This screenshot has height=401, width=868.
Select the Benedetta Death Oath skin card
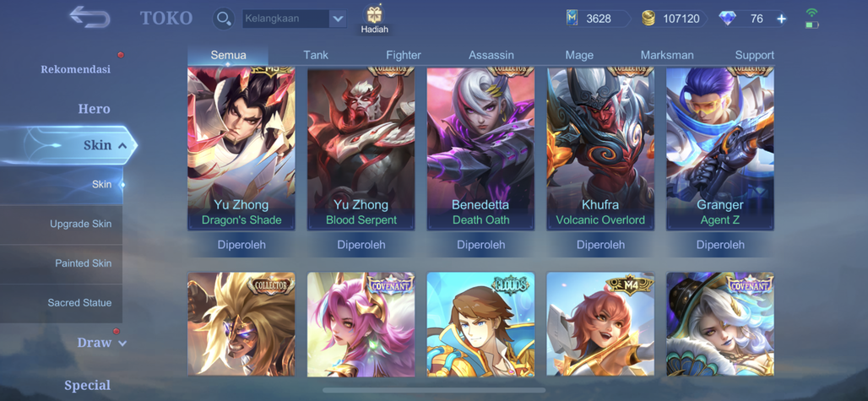[x=480, y=149]
